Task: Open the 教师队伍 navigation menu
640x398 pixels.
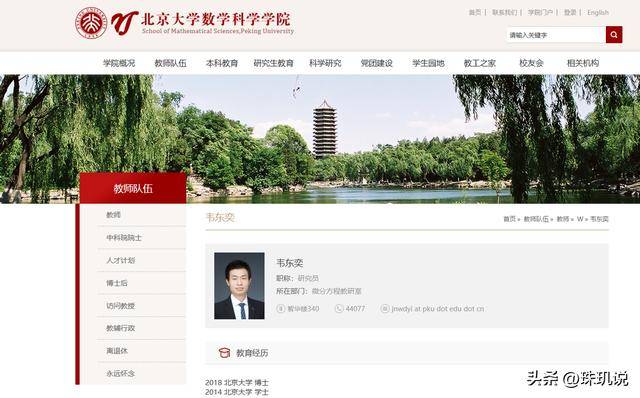Action: (170, 63)
